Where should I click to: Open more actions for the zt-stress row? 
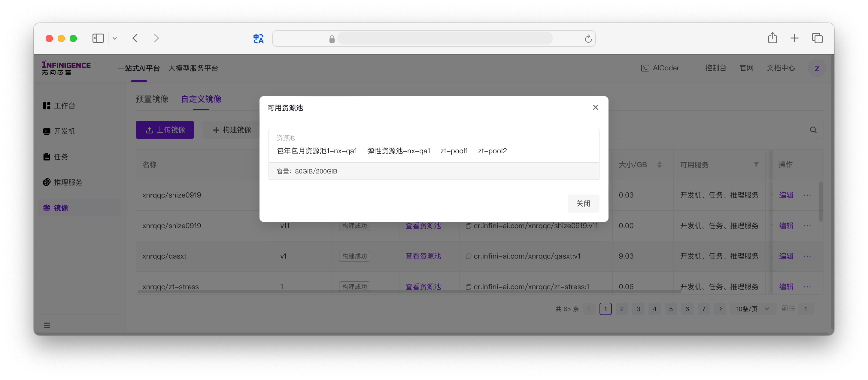coord(807,287)
